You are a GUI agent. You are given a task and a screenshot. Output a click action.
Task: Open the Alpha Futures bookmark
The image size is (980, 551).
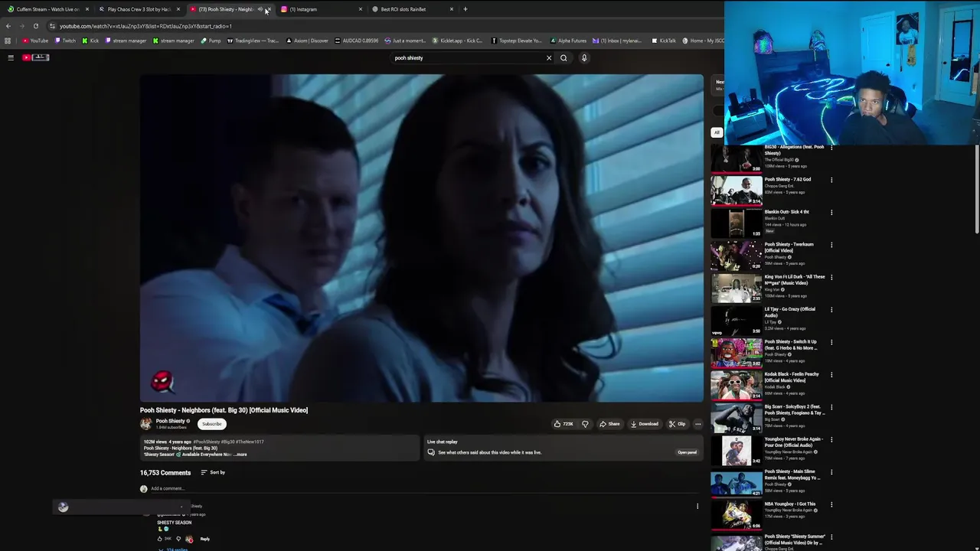tap(569, 41)
